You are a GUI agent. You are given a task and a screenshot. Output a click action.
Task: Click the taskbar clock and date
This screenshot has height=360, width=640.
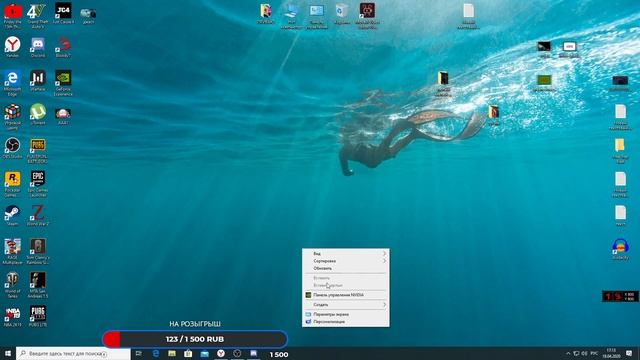(611, 353)
